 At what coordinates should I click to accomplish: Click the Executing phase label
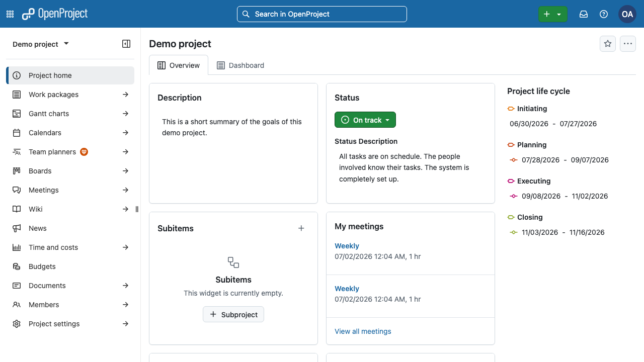click(534, 181)
